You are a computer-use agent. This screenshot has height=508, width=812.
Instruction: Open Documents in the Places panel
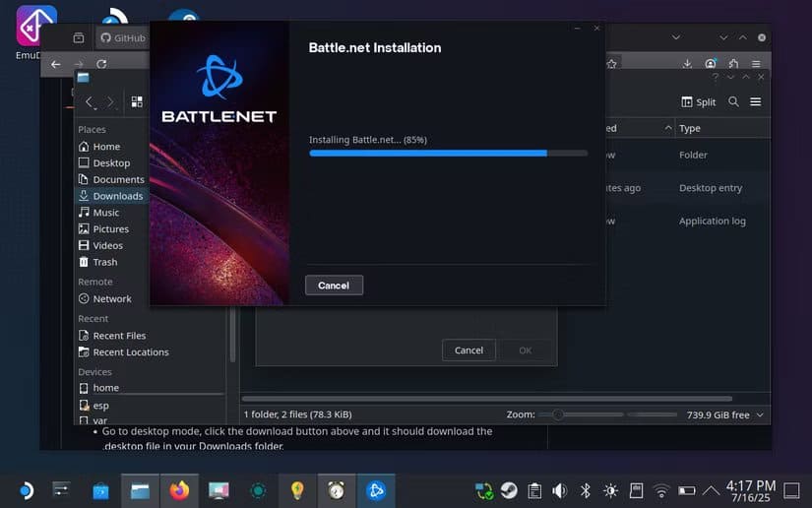tap(112, 180)
